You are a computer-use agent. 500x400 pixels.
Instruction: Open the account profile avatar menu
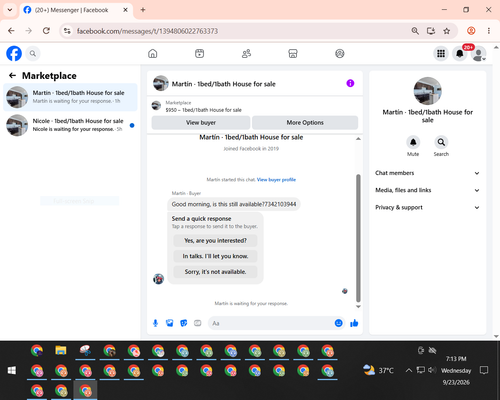tap(479, 54)
